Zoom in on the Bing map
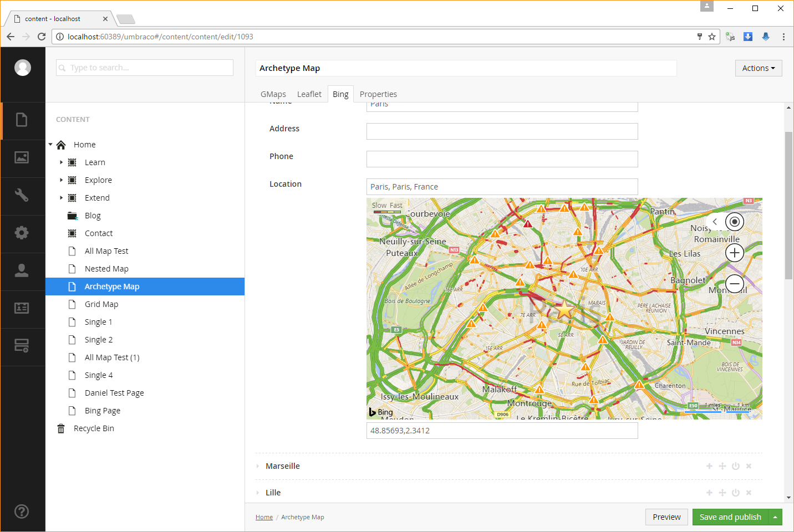The height and width of the screenshot is (532, 794). click(735, 253)
